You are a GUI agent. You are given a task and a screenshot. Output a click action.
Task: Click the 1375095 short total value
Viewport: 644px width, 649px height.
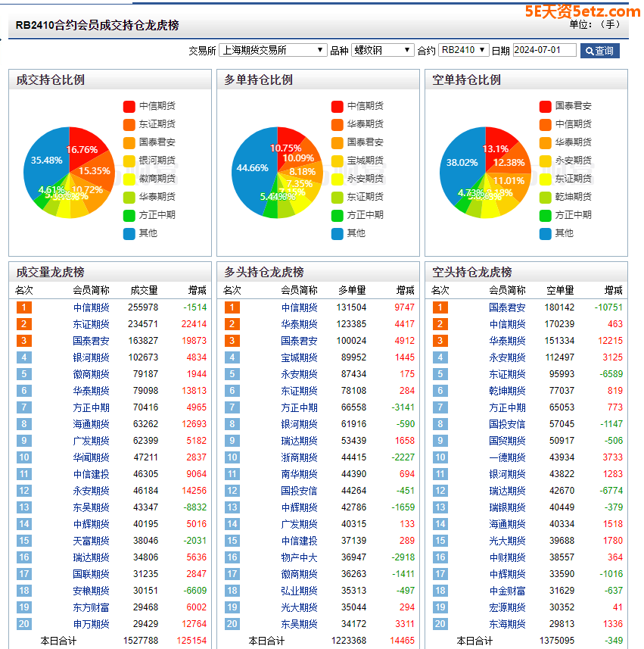(557, 641)
